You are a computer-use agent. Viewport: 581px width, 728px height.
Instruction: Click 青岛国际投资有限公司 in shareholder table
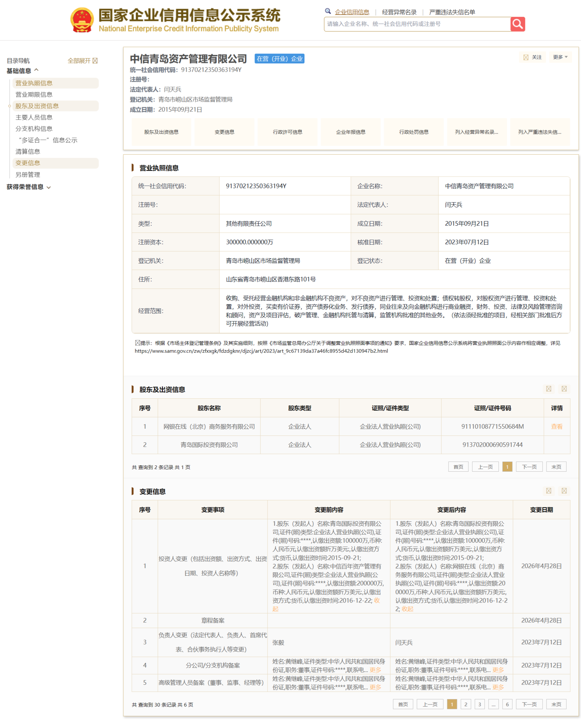click(x=209, y=445)
